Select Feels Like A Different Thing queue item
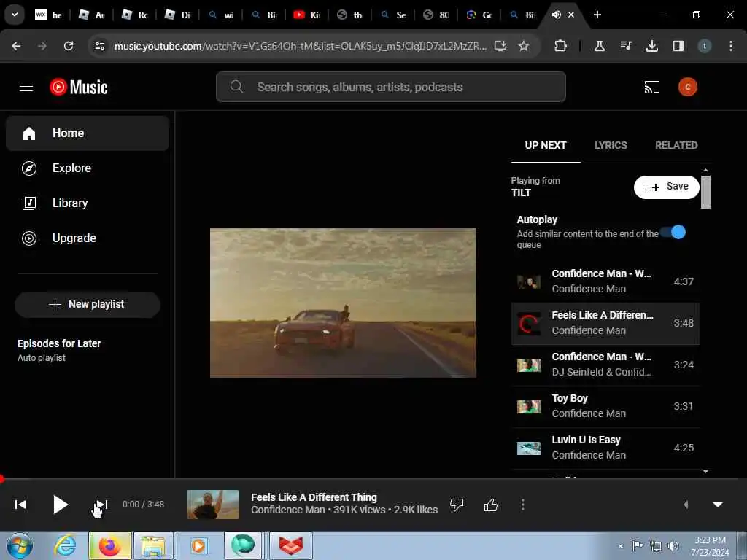This screenshot has height=560, width=747. coord(605,323)
